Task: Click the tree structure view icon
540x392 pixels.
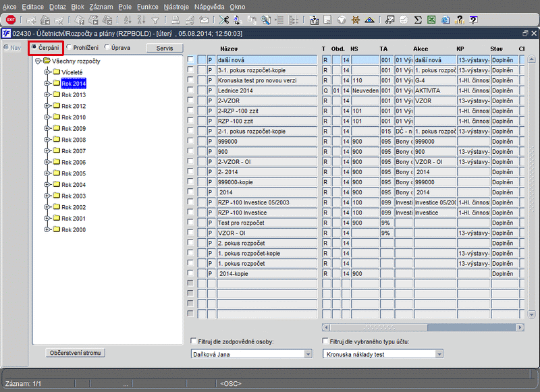Action: (294, 20)
